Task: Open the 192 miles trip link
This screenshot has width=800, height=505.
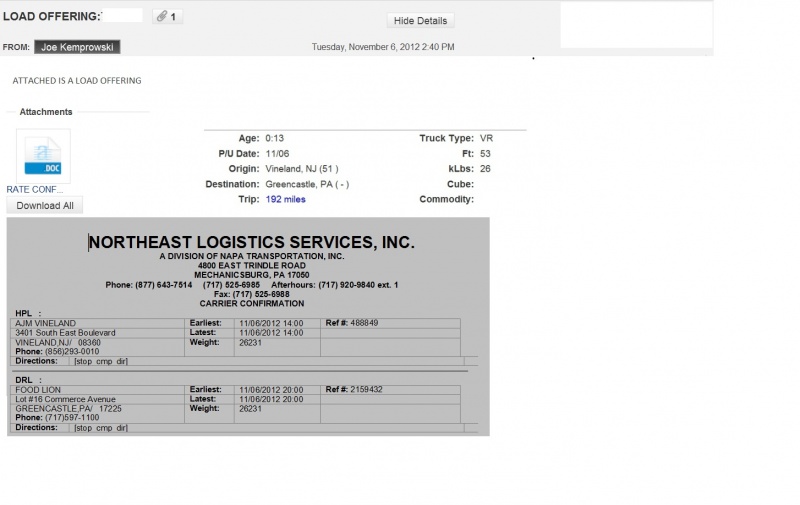Action: [285, 199]
